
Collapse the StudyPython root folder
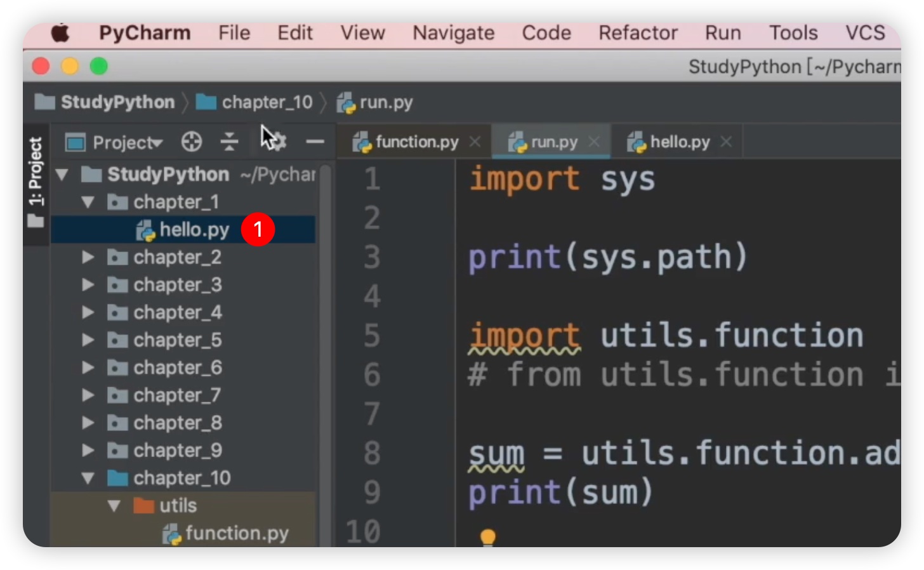click(62, 175)
